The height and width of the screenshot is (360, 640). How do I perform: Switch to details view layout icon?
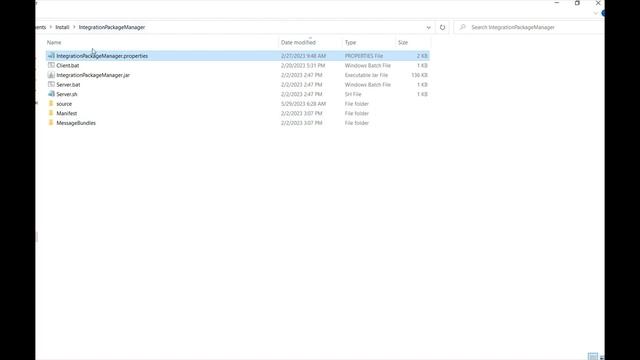click(593, 356)
